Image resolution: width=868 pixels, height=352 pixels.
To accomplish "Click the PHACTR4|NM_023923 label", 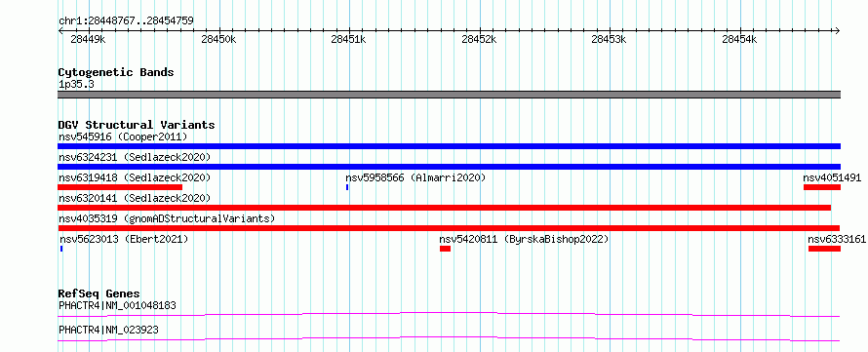I will coord(108,330).
